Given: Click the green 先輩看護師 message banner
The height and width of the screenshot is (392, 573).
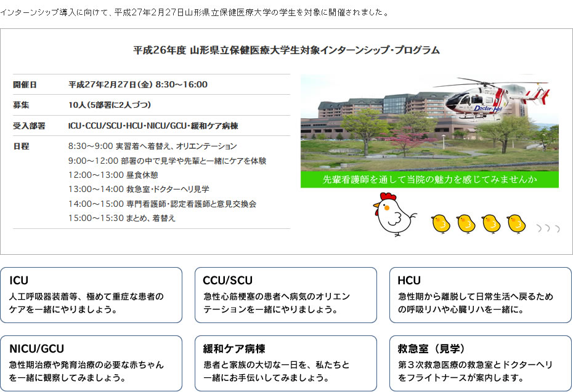Looking at the screenshot, I should (x=429, y=179).
